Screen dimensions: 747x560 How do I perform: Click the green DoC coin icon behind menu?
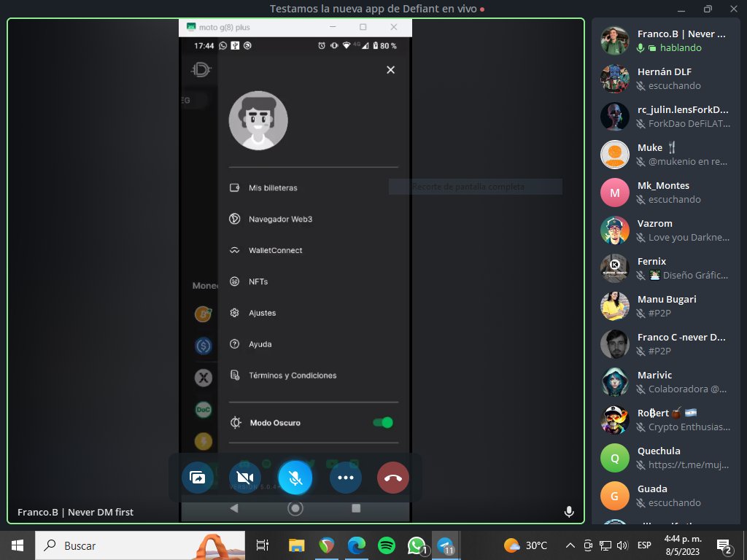click(x=204, y=410)
